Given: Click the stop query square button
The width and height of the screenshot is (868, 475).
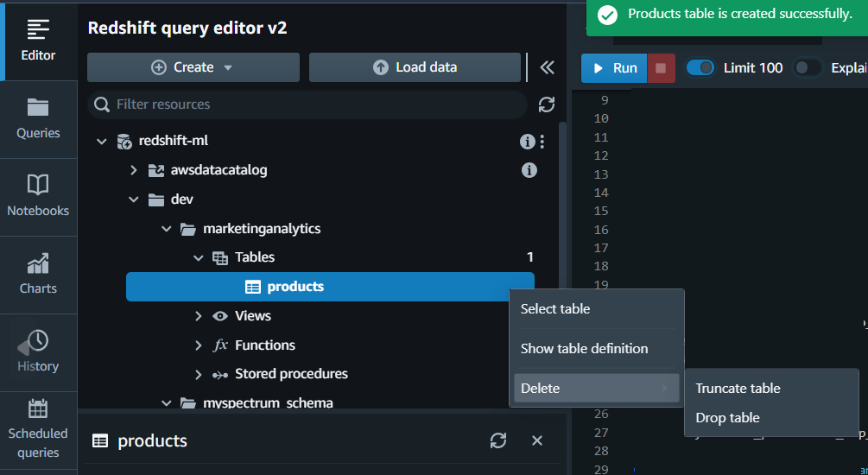Looking at the screenshot, I should (662, 67).
